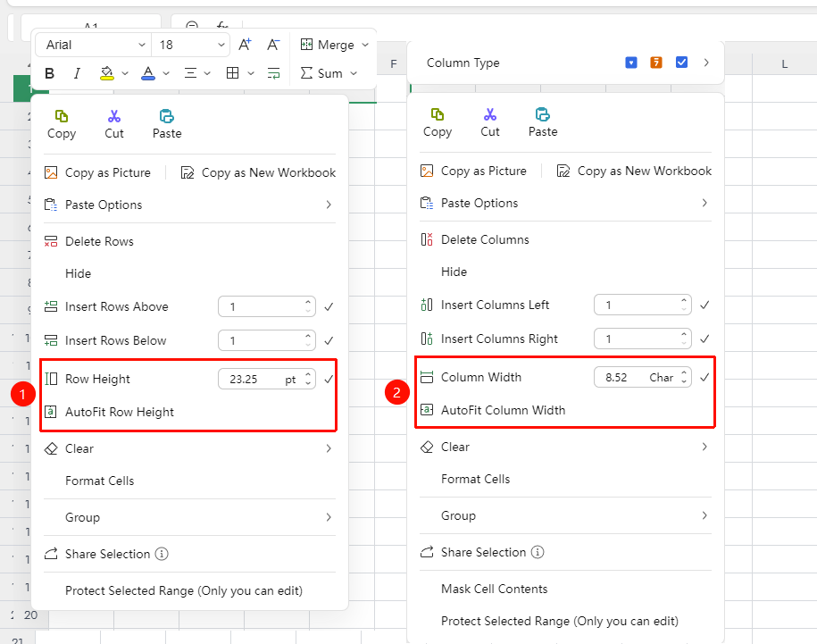The image size is (817, 644).
Task: Expand the Sum dropdown arrow
Action: coord(354,73)
